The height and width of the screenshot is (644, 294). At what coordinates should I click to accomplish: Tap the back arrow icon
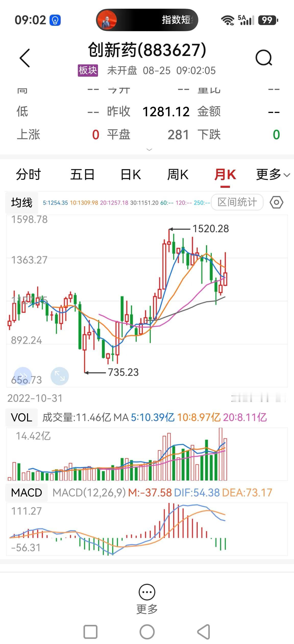point(25,58)
